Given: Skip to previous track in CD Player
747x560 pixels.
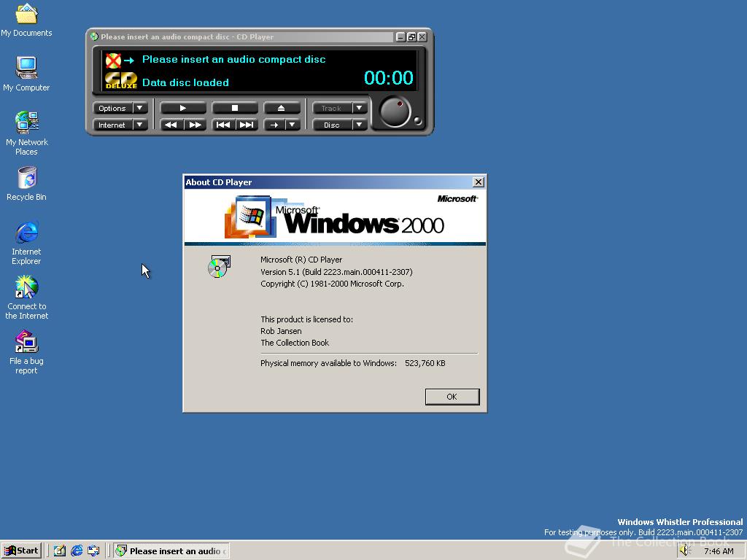Looking at the screenshot, I should point(223,125).
